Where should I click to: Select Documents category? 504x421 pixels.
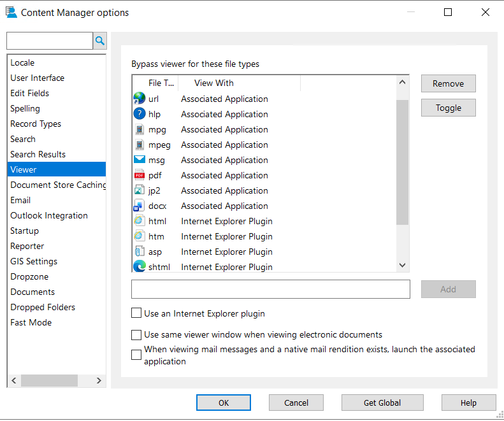57,292
